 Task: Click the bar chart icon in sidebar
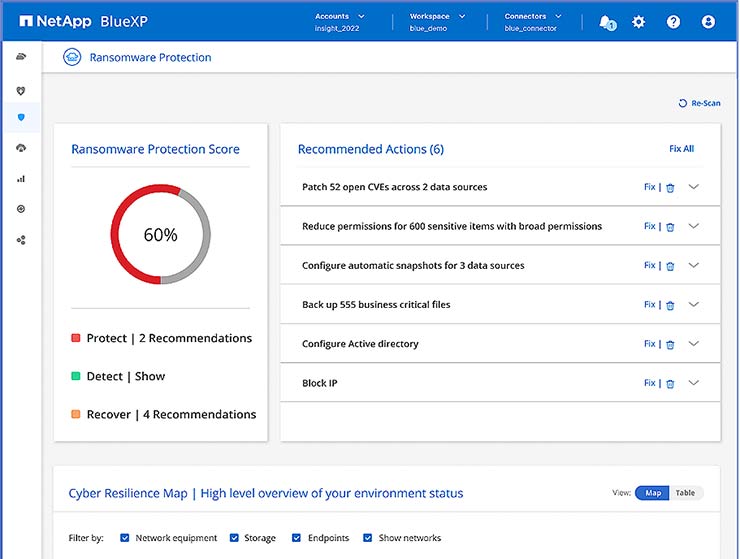click(x=21, y=179)
